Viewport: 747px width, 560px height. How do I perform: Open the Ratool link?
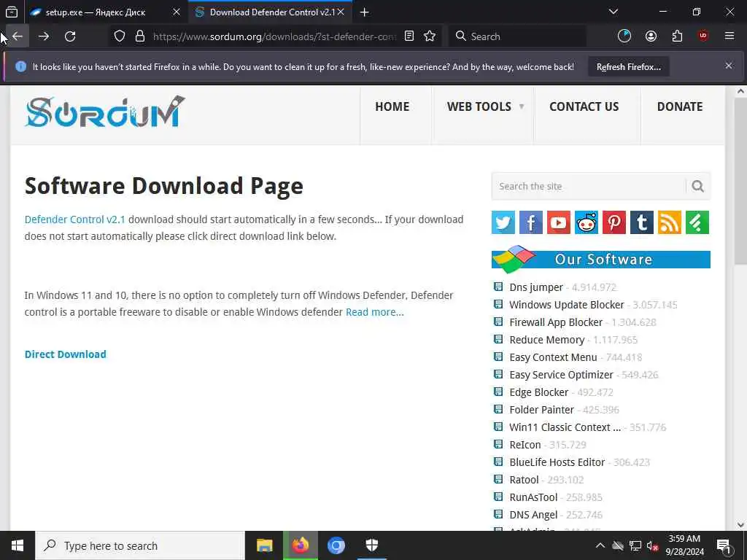[x=524, y=480]
